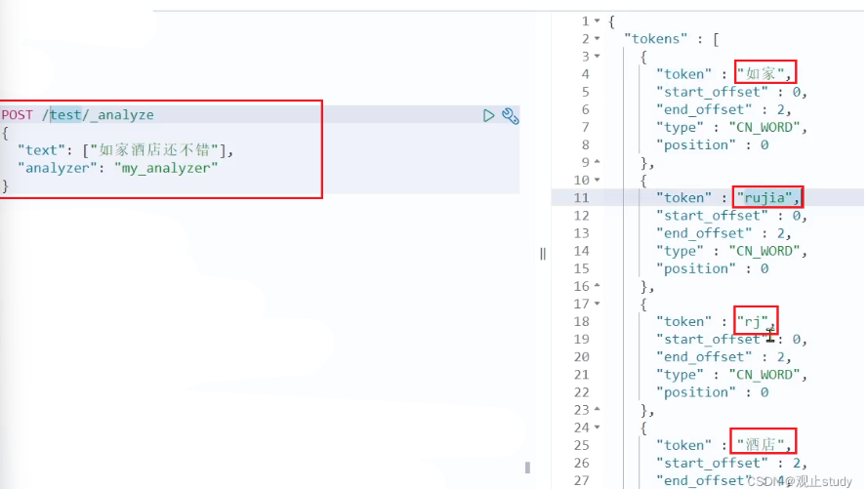Image resolution: width=868 pixels, height=489 pixels.
Task: Click "end_offset" on response line 20
Action: pyautogui.click(x=704, y=357)
